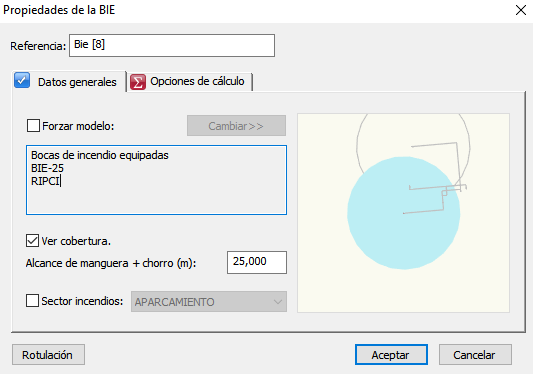The image size is (533, 374).
Task: Click the 'BIE-25' text line
Action: [47, 168]
